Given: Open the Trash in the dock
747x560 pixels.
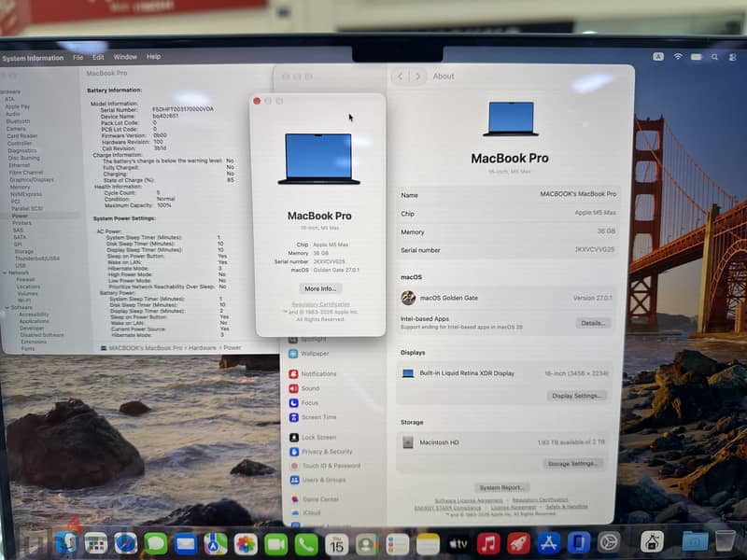Looking at the screenshot, I should tap(725, 541).
